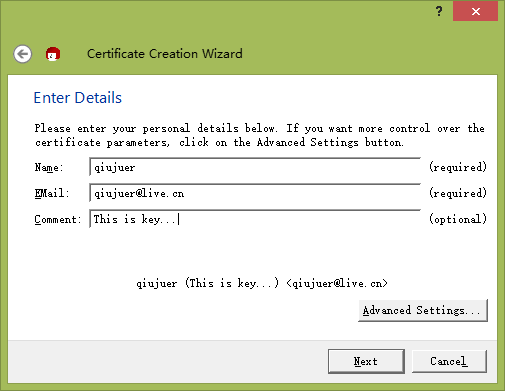
Task: Open the help question mark button
Action: click(x=439, y=12)
